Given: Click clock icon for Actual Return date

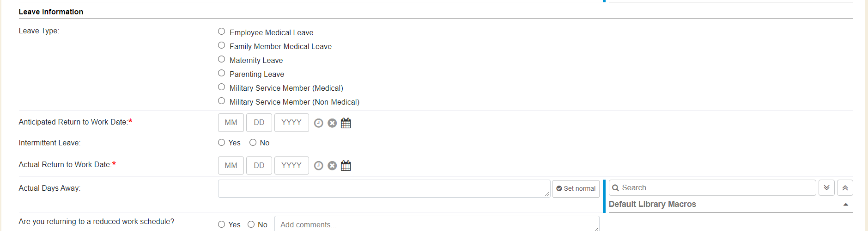Looking at the screenshot, I should click(x=318, y=166).
